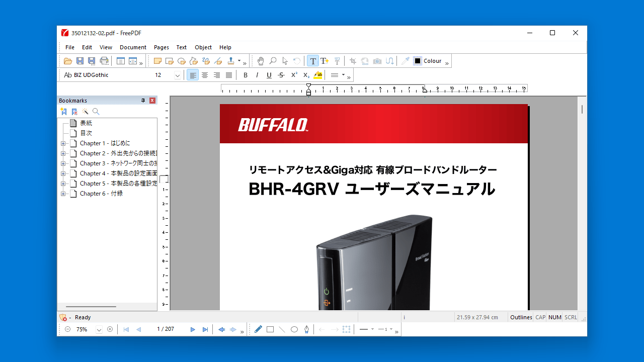Select the pen nib tool
Viewport: 644px width, 362px height.
coord(306,329)
